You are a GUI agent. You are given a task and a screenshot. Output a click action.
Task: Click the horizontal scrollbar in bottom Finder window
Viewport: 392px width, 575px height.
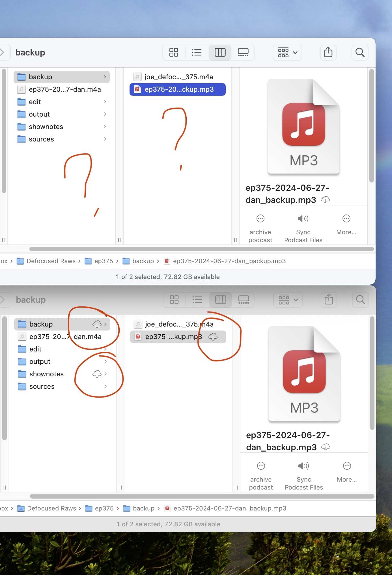coord(202,496)
